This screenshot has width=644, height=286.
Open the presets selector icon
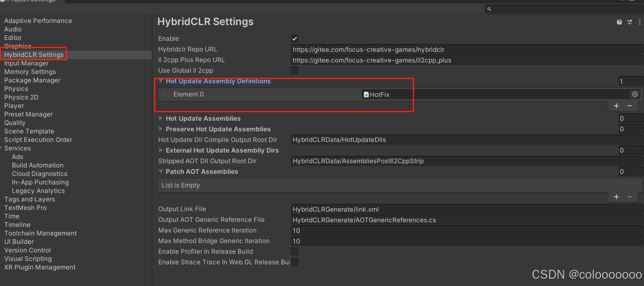point(630,22)
